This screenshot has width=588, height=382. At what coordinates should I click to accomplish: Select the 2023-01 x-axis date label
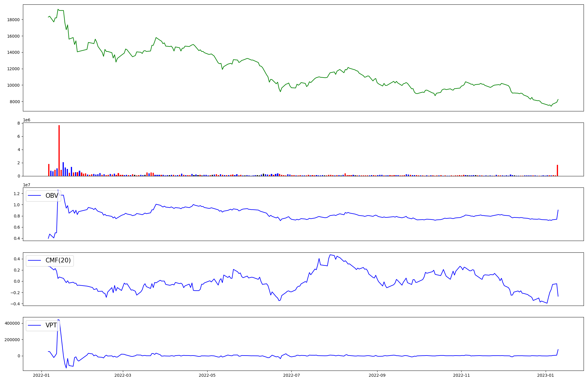coord(546,375)
